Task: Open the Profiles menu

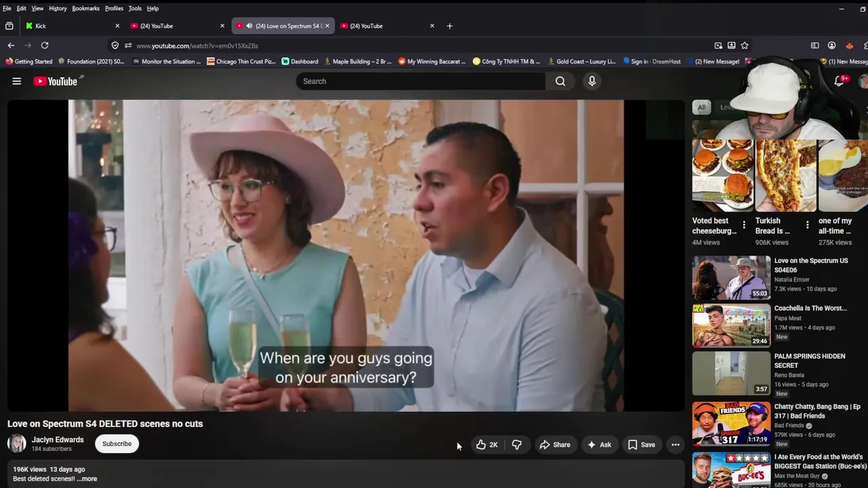Action: coord(114,8)
